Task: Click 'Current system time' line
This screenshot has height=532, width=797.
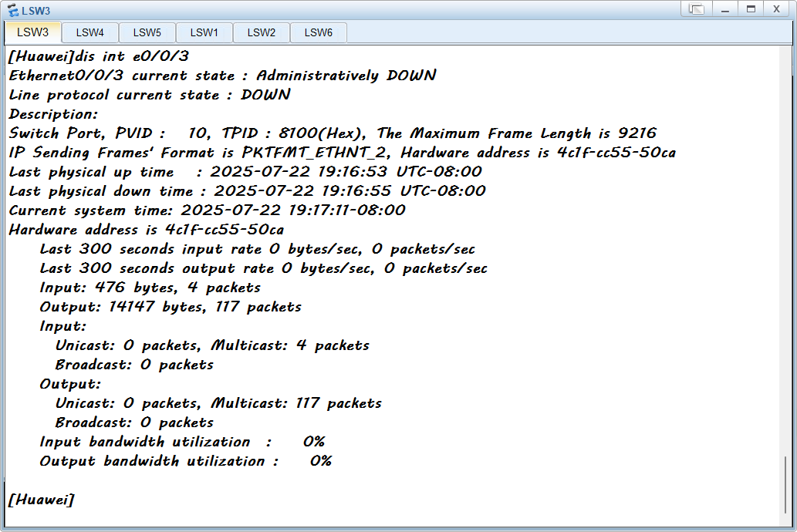Action: (207, 210)
